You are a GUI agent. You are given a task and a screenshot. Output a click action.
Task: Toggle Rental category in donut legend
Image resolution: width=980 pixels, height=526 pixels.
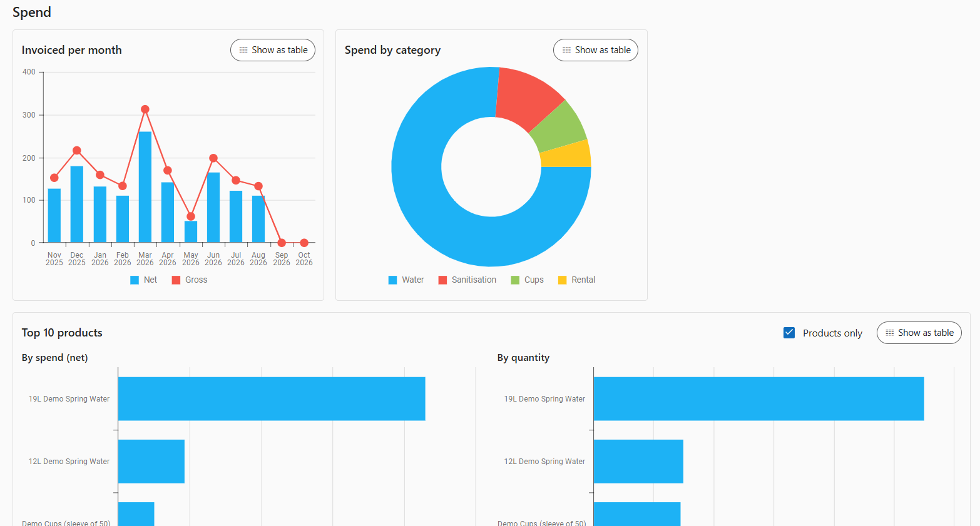tap(577, 280)
